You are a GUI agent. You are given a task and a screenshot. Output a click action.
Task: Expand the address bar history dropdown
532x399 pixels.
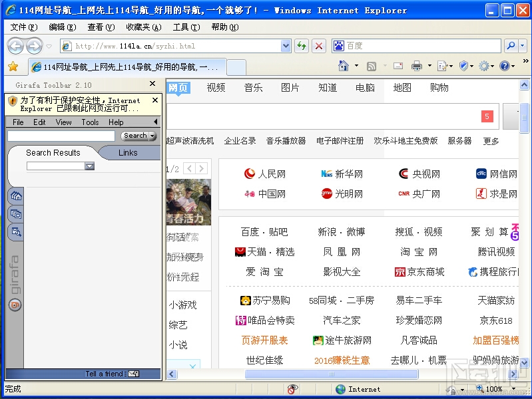286,46
